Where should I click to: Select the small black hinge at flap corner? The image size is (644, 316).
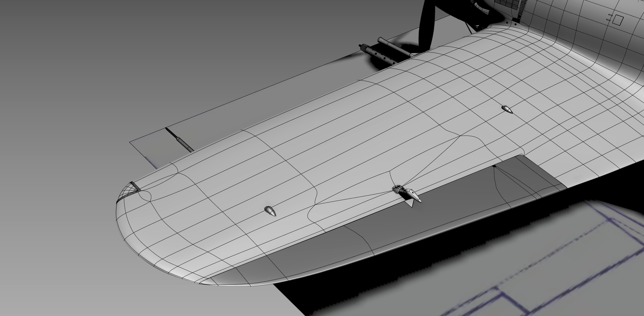(494, 166)
